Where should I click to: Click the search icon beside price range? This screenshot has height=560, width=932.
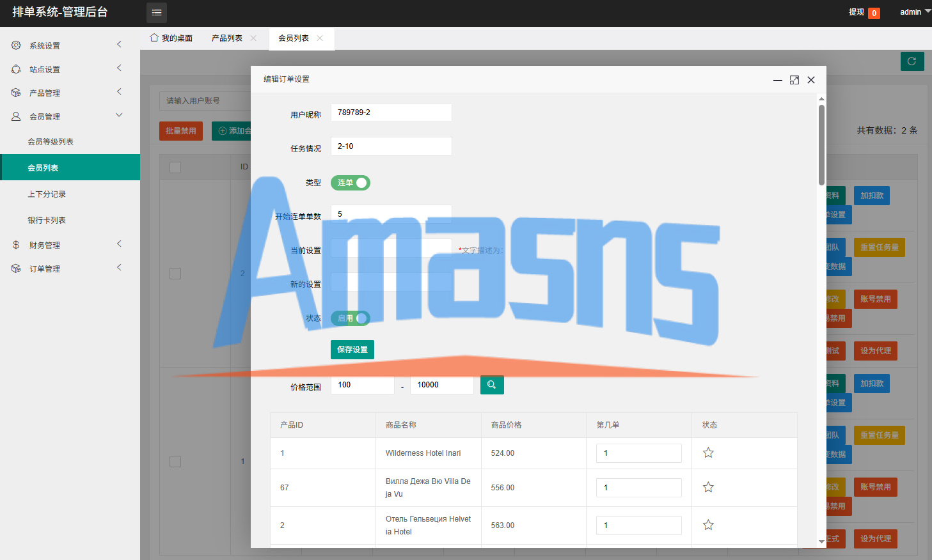[x=492, y=385]
